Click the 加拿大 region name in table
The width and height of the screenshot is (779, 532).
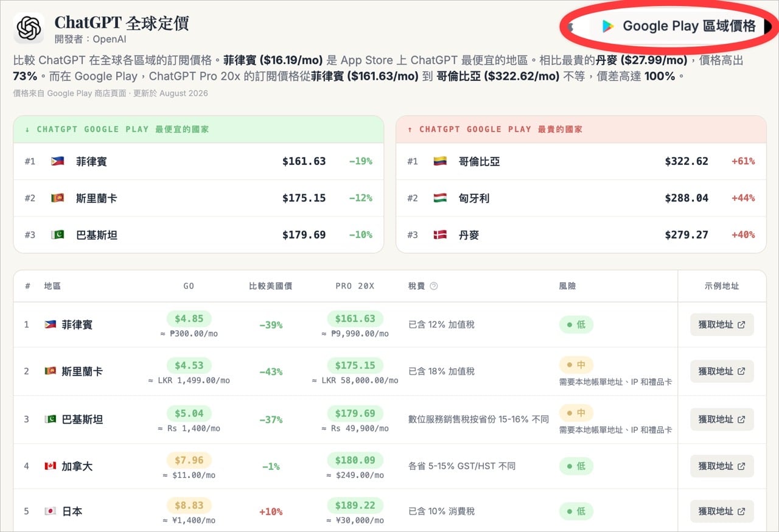click(77, 466)
